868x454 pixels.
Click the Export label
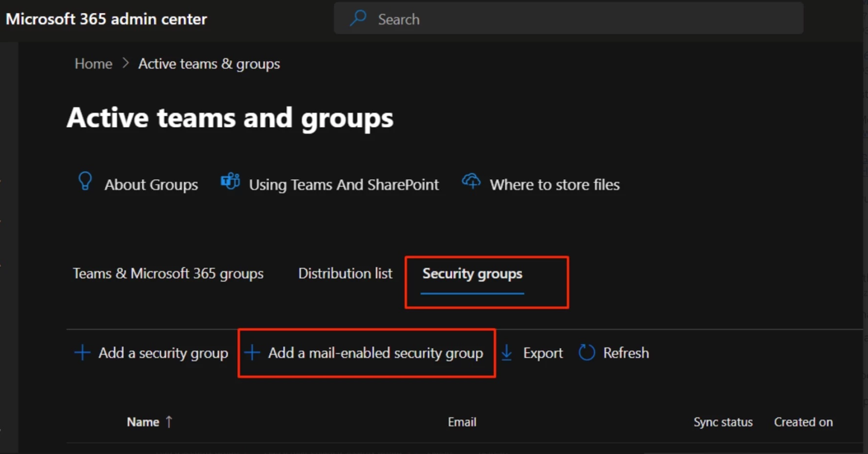[x=542, y=353]
